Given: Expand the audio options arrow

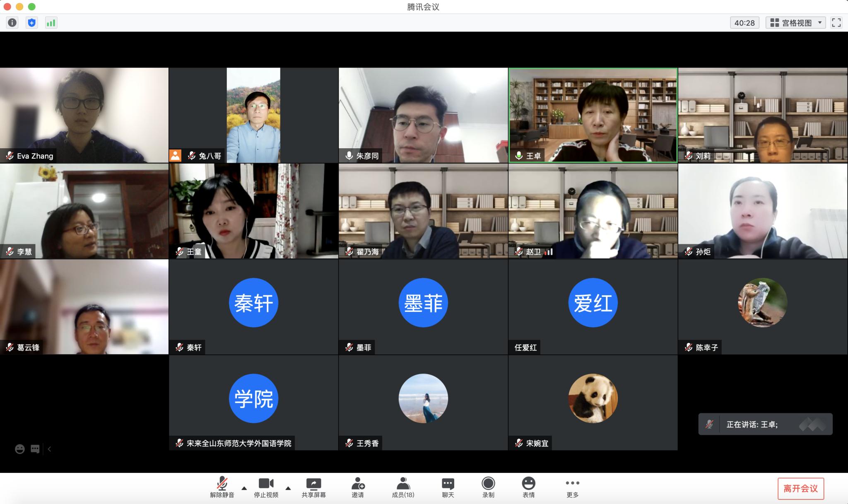Looking at the screenshot, I should [x=244, y=488].
